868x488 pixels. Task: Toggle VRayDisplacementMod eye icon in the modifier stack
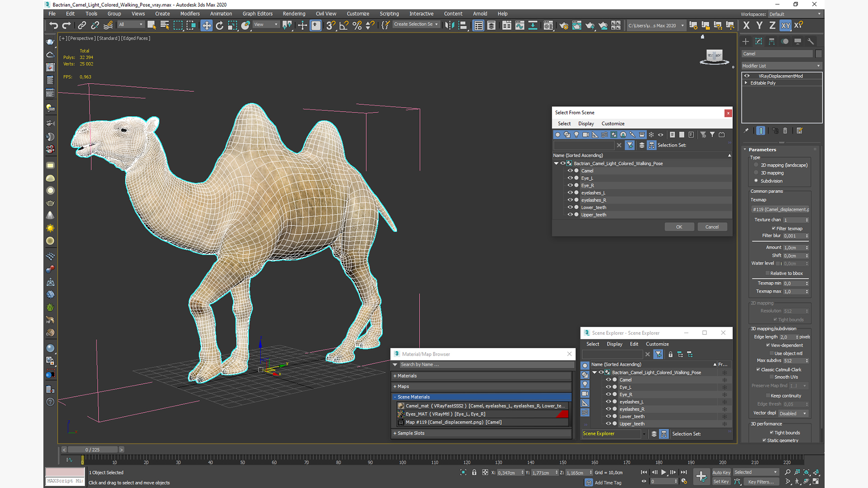747,76
